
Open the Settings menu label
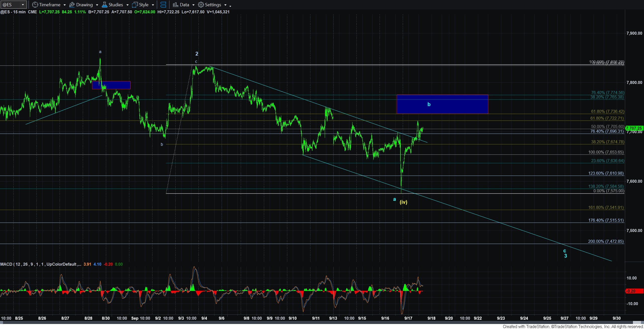click(213, 5)
